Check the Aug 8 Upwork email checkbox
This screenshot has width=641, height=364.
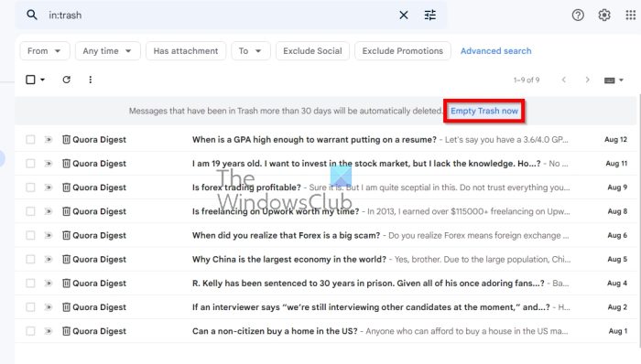(x=30, y=211)
